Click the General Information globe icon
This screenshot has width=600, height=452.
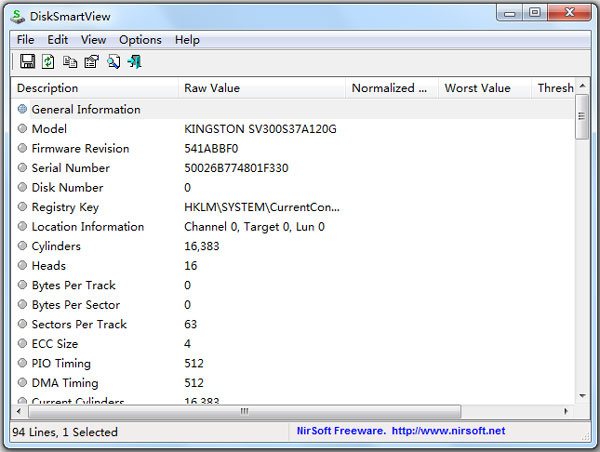click(22, 109)
